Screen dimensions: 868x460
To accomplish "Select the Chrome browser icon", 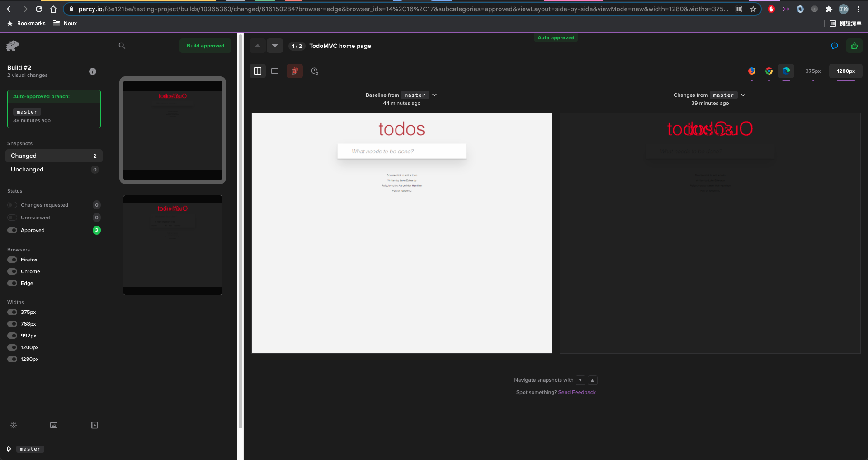I will click(769, 71).
